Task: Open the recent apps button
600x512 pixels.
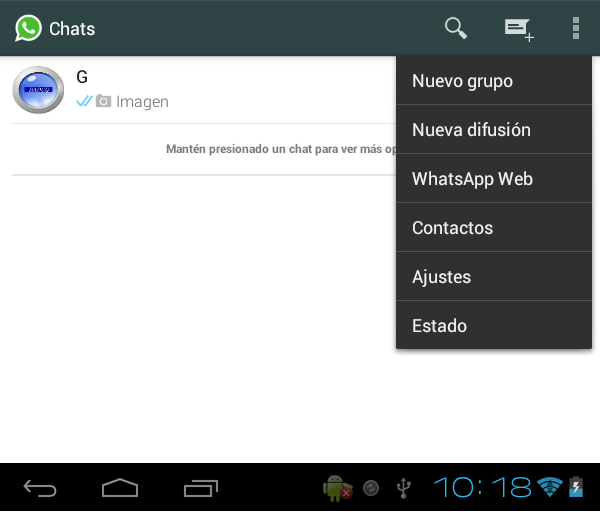Action: point(200,488)
